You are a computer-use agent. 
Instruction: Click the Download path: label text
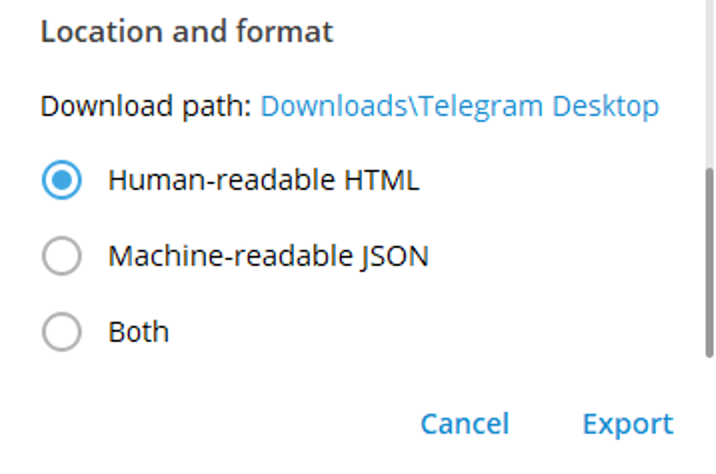tap(146, 106)
